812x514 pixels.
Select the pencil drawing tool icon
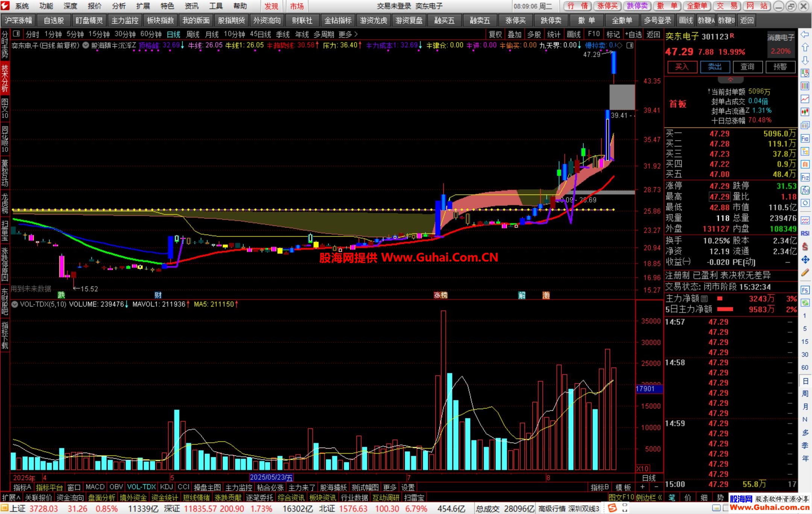(805, 273)
